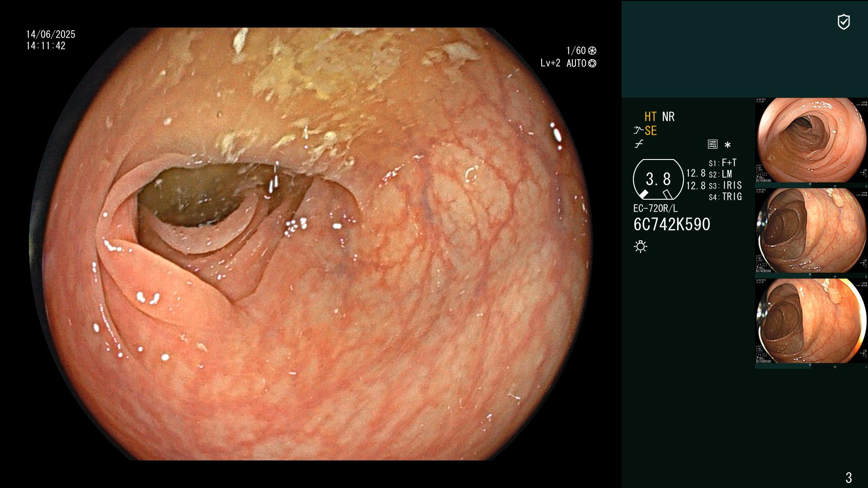Click the curve icon below SE

click(x=639, y=144)
